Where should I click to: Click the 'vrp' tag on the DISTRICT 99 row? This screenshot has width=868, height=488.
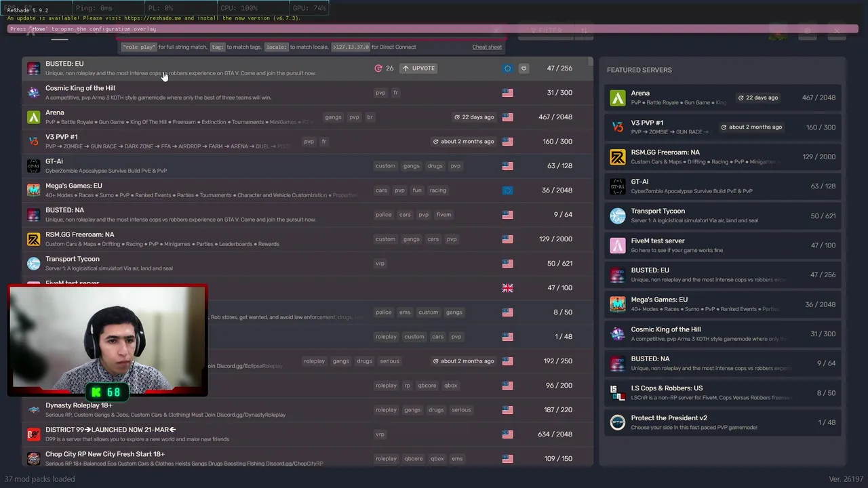coord(380,434)
